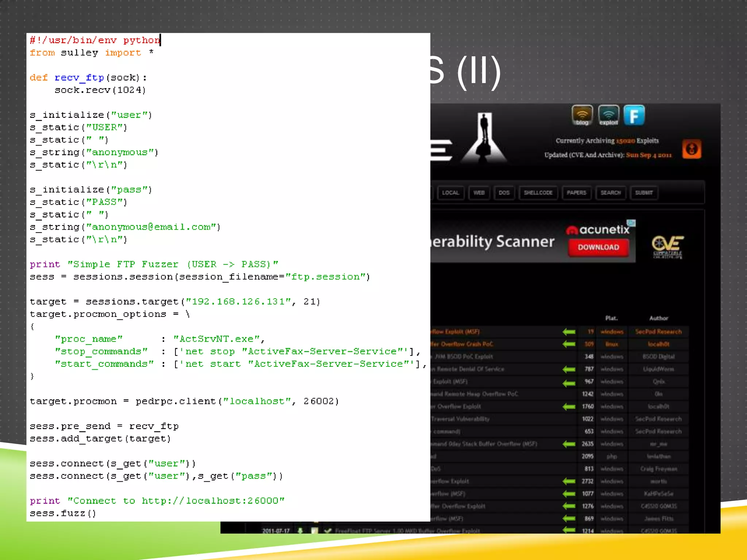The height and width of the screenshot is (560, 747).
Task: Click the red DOWNLOAD button
Action: (598, 247)
